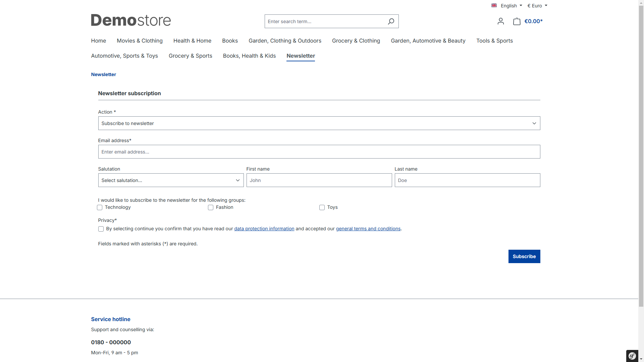Expand the Euro currency selector
The width and height of the screenshot is (644, 362).
point(537,6)
